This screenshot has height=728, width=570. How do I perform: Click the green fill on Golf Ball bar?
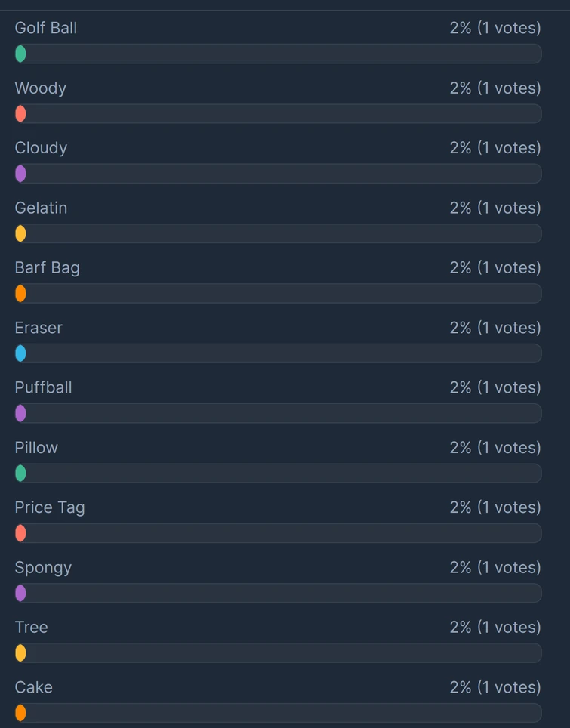20,54
